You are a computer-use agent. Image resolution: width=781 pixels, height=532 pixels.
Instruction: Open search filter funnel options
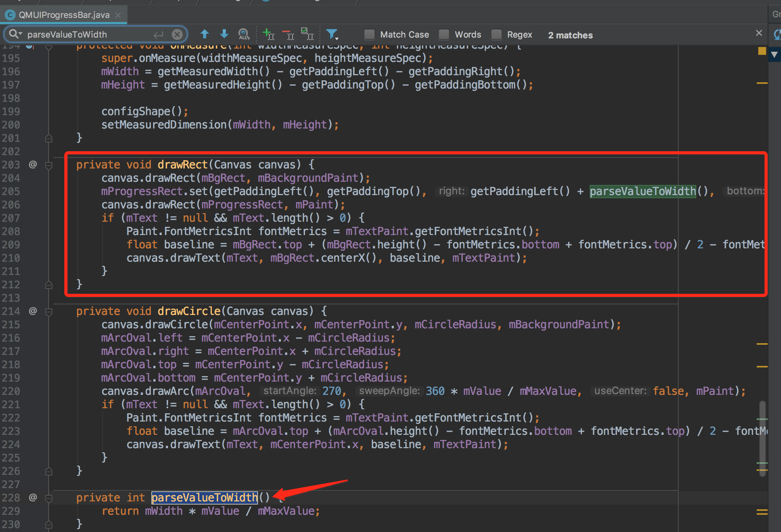click(x=332, y=34)
